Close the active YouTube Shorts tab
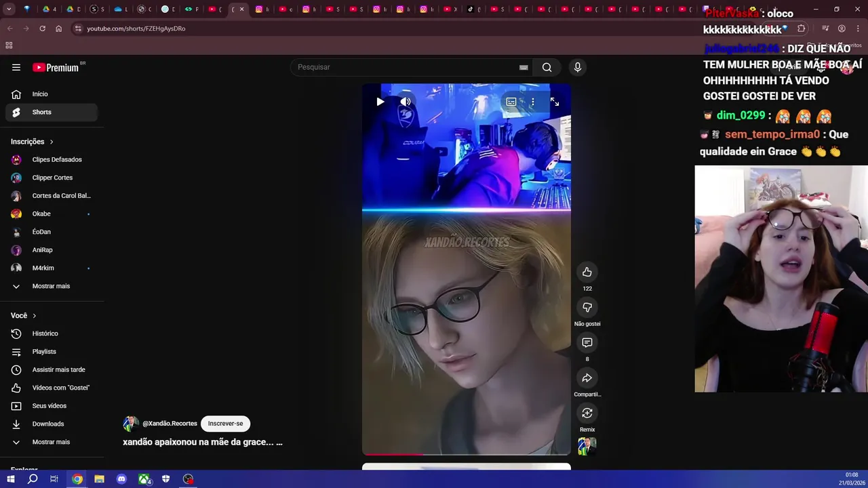 pos(241,9)
